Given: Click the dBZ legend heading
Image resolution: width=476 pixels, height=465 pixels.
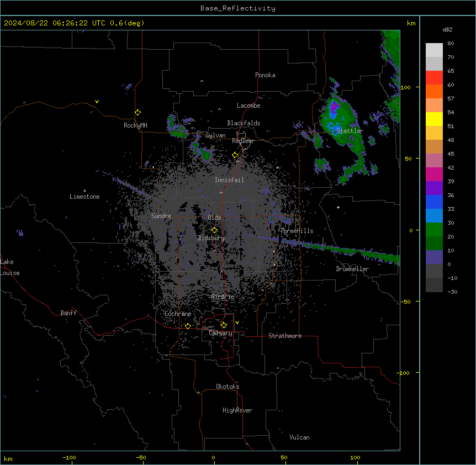Looking at the screenshot, I should point(447,29).
